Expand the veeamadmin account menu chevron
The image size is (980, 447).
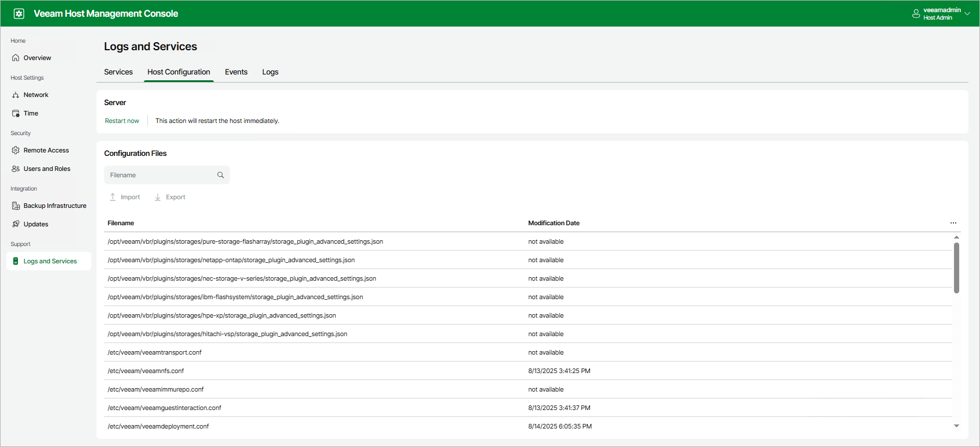click(967, 14)
